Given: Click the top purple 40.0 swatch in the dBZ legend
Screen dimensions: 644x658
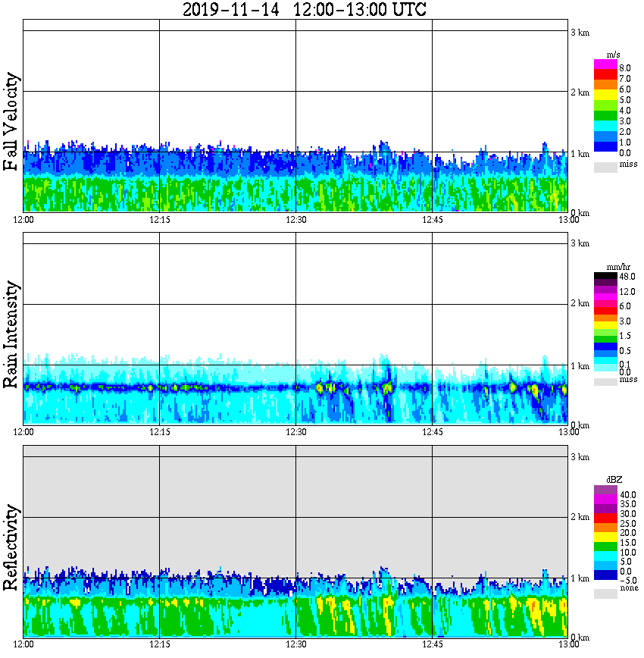Looking at the screenshot, I should pos(605,490).
